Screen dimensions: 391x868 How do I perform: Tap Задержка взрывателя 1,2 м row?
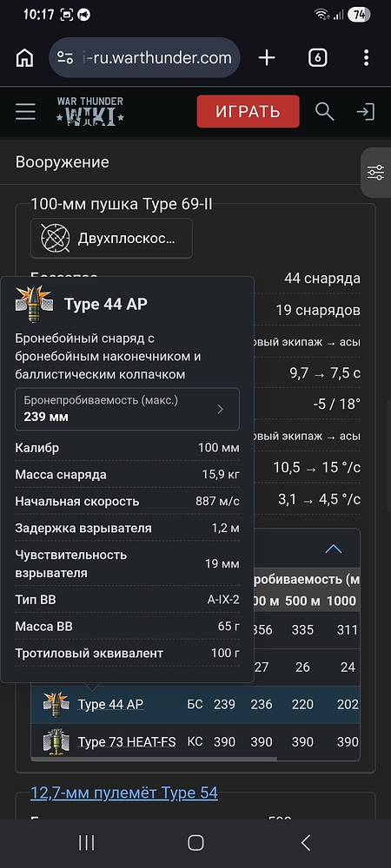click(x=127, y=528)
